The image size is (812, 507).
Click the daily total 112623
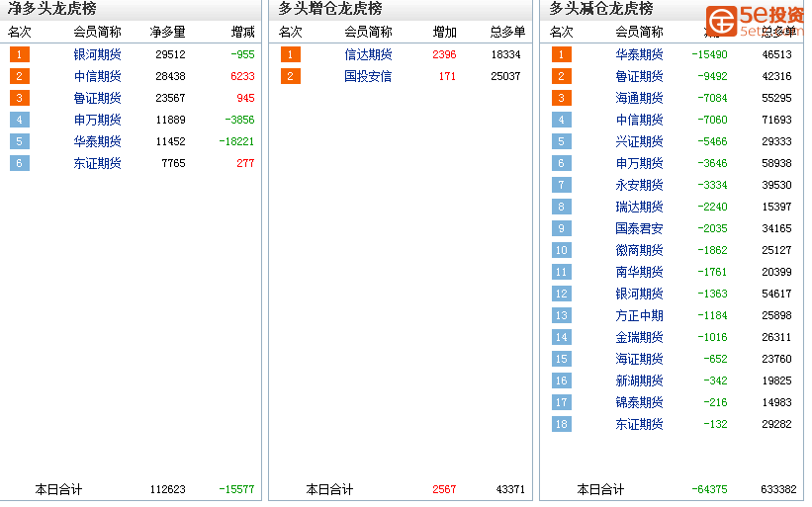click(x=167, y=489)
